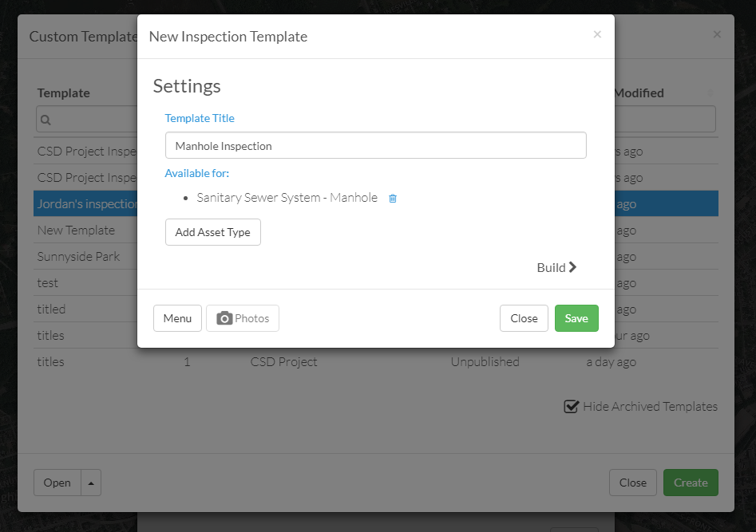
Task: Save the inspection template
Action: (x=576, y=318)
